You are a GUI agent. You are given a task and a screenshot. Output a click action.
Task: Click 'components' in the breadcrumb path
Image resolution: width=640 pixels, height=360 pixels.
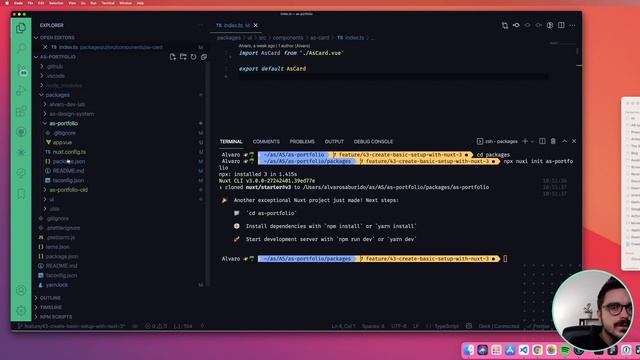[288, 38]
